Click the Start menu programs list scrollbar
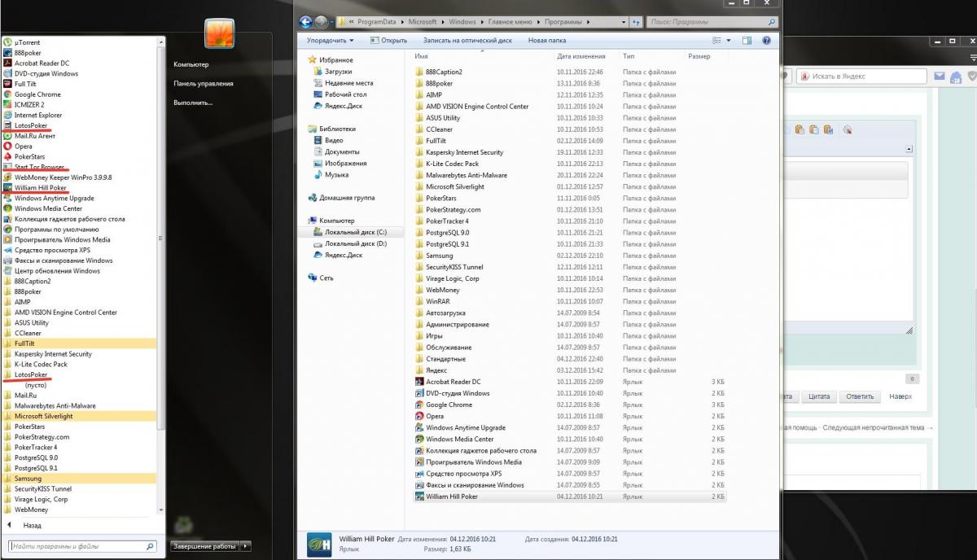Viewport: 977px width, 560px height. tap(161, 244)
